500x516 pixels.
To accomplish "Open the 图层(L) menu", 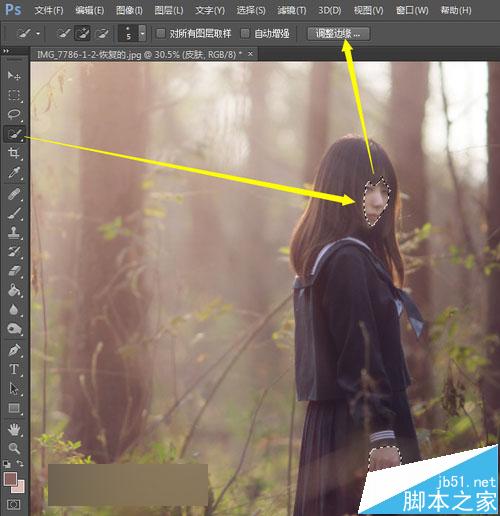I will pos(169,11).
